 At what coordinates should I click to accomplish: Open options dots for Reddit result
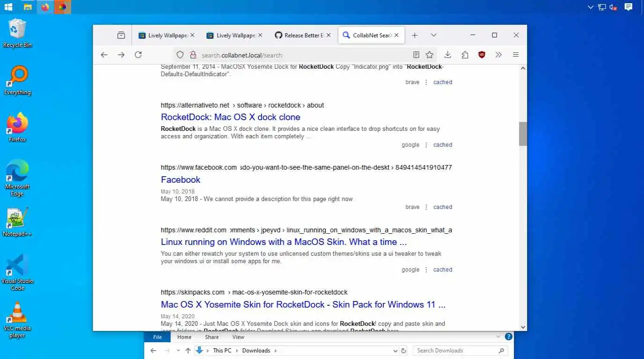pyautogui.click(x=426, y=270)
